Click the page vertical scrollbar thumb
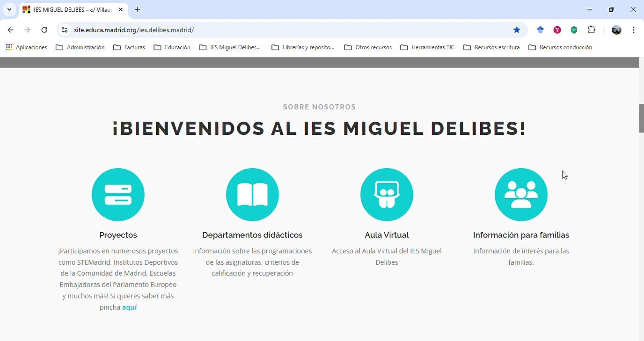The image size is (644, 341). pos(642,119)
